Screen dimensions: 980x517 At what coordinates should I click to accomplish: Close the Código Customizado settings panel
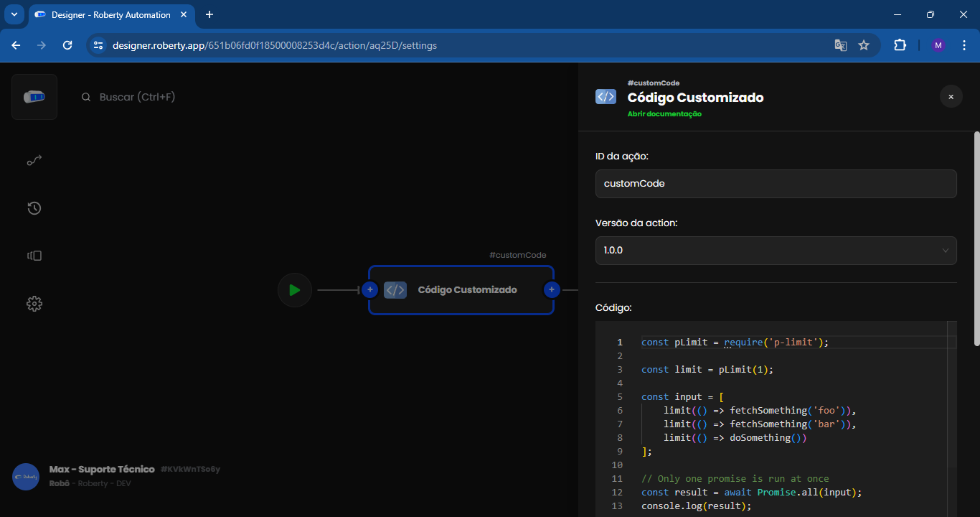(951, 96)
